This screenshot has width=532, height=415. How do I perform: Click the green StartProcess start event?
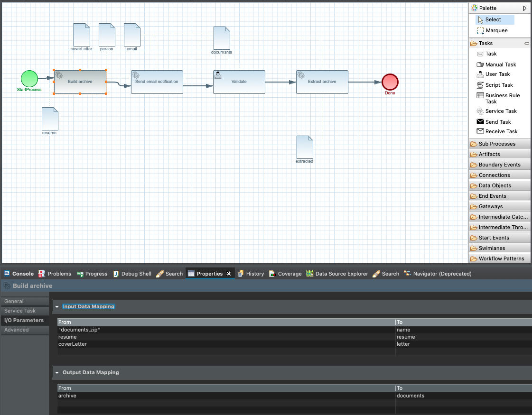tap(29, 79)
